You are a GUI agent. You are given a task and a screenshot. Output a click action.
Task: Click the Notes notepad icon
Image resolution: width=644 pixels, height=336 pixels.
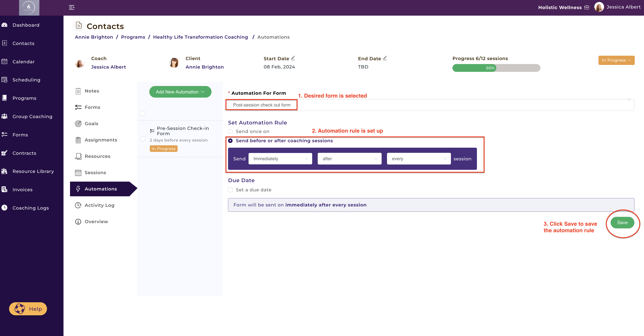[x=78, y=91]
